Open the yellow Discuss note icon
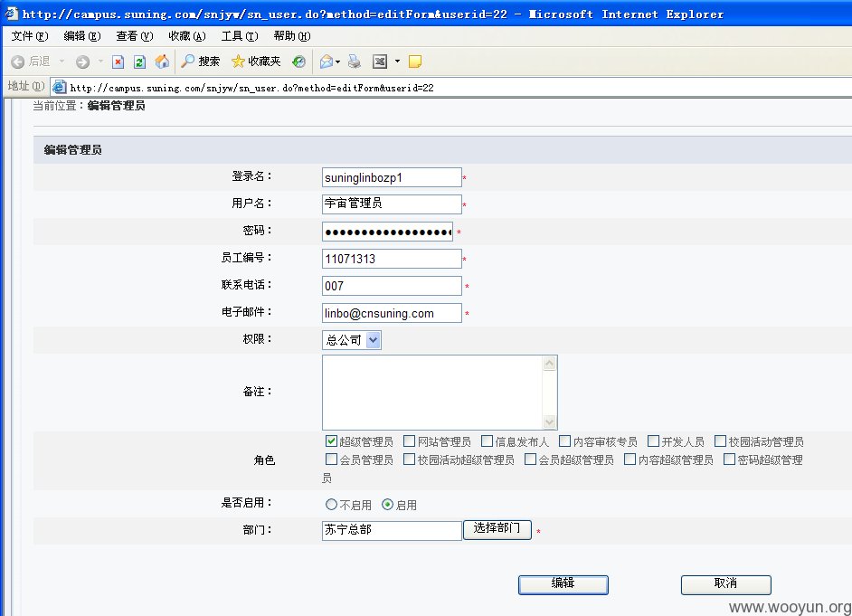Screen dimensions: 852x616 pos(415,62)
